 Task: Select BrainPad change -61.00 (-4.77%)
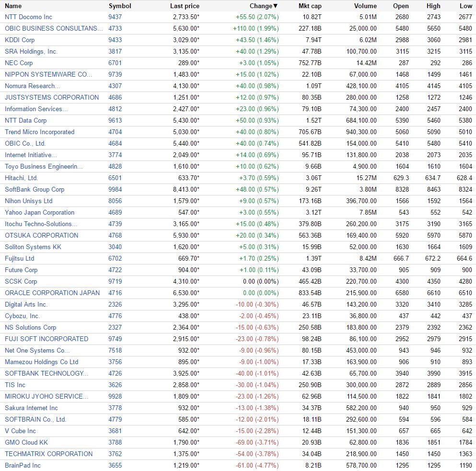(x=257, y=466)
